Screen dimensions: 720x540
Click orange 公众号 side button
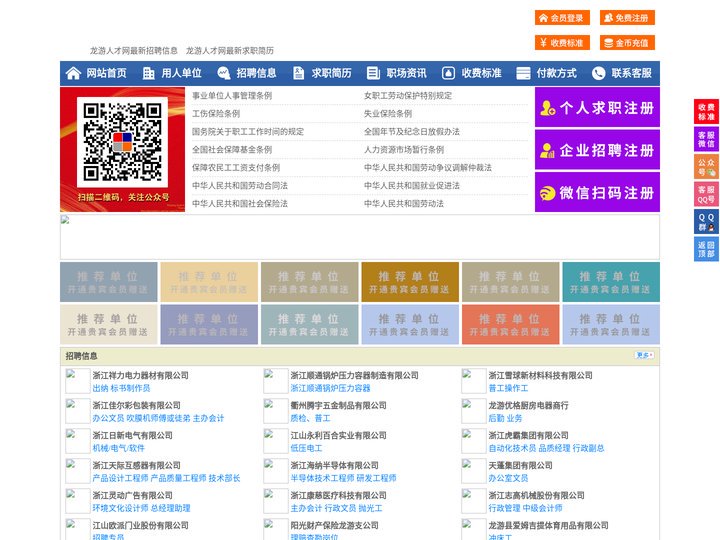(706, 167)
